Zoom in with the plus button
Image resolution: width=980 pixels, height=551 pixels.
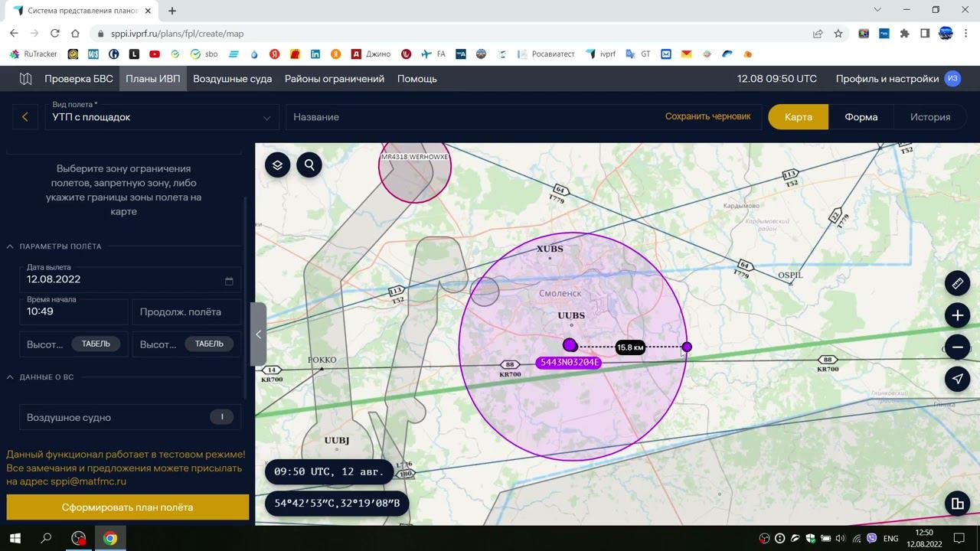[957, 315]
